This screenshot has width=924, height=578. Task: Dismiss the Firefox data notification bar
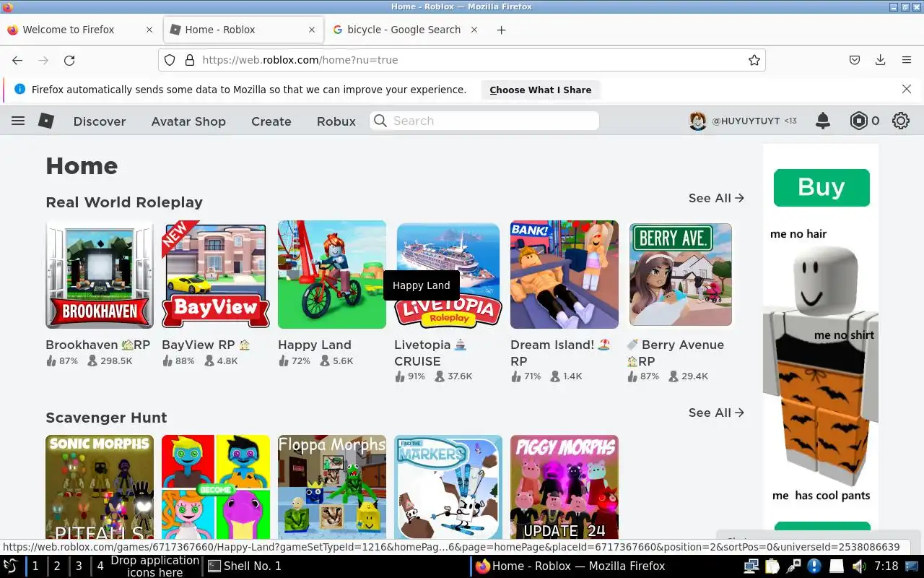click(x=907, y=89)
